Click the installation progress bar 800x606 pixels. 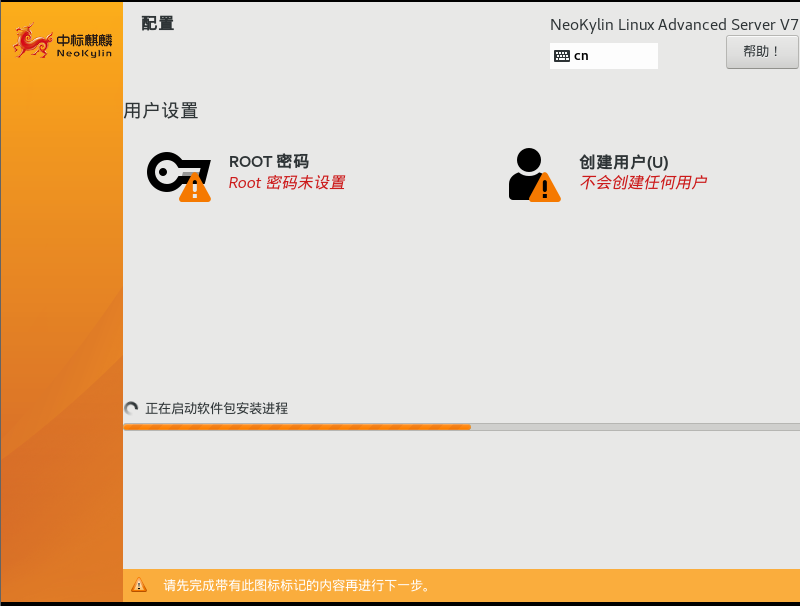pyautogui.click(x=461, y=427)
